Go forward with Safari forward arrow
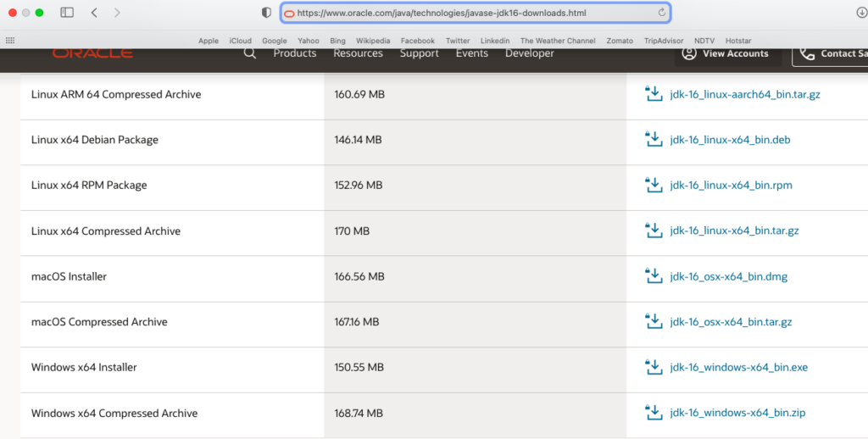This screenshot has width=868, height=439. click(117, 12)
